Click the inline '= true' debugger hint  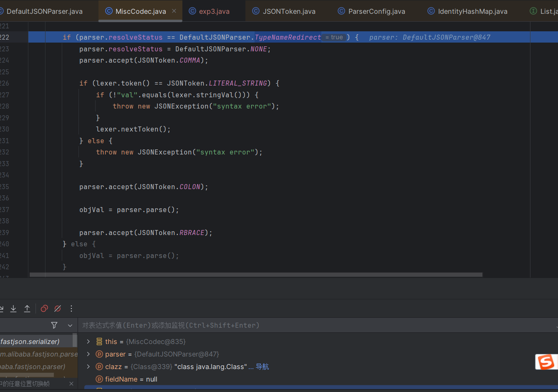click(x=334, y=37)
